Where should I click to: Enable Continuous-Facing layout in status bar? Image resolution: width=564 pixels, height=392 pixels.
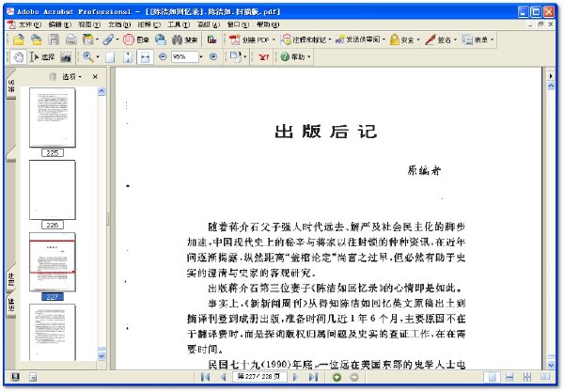click(527, 377)
